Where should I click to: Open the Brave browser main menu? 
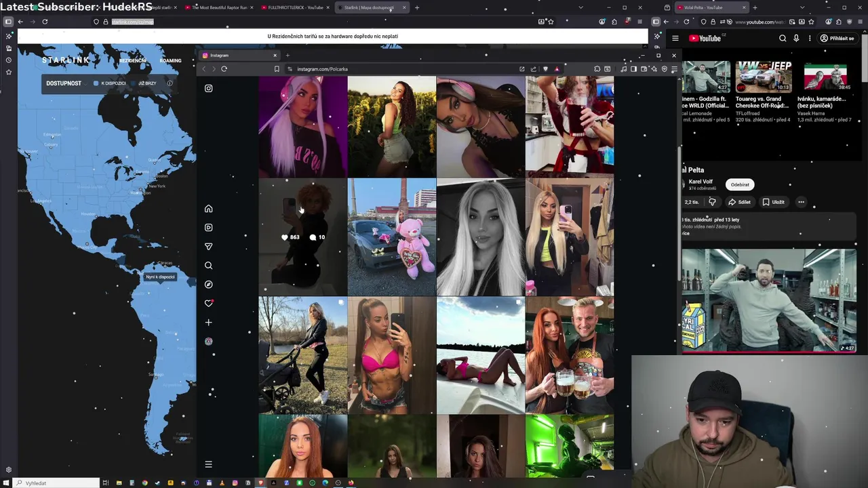pos(674,68)
